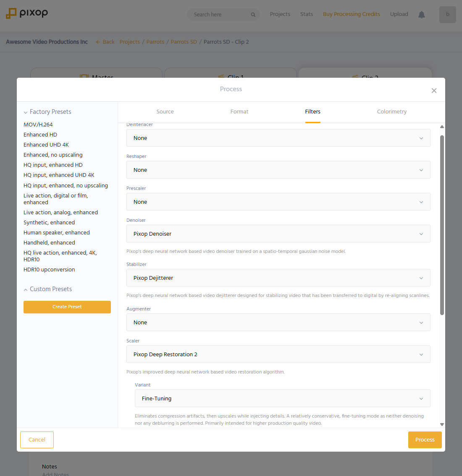Click Projects breadcrumb link

(130, 42)
